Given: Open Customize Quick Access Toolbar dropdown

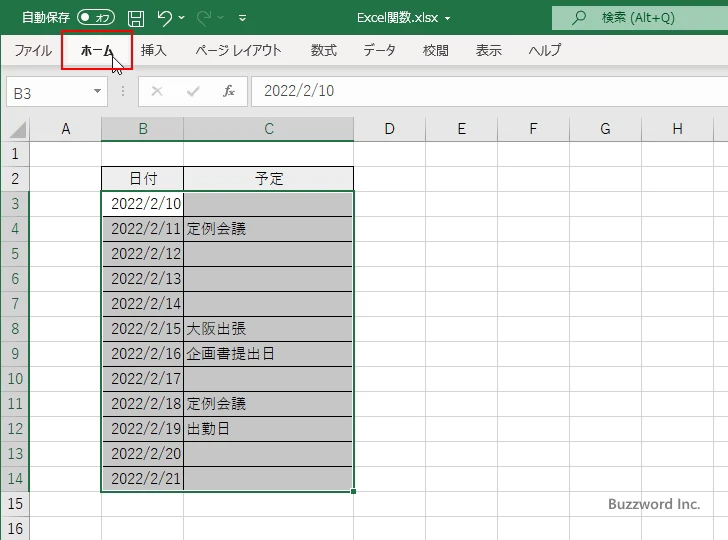Looking at the screenshot, I should (242, 18).
